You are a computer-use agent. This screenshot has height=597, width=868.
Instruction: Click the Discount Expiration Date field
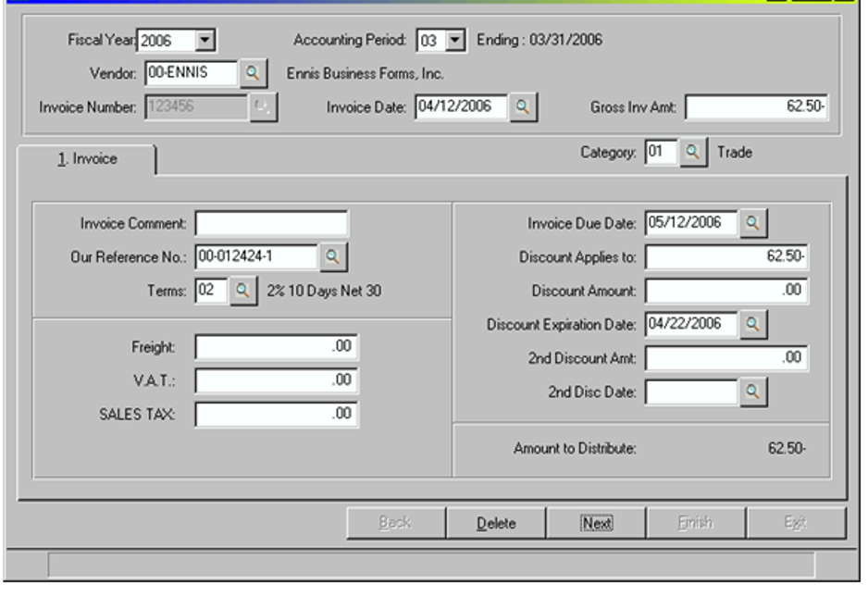(691, 325)
